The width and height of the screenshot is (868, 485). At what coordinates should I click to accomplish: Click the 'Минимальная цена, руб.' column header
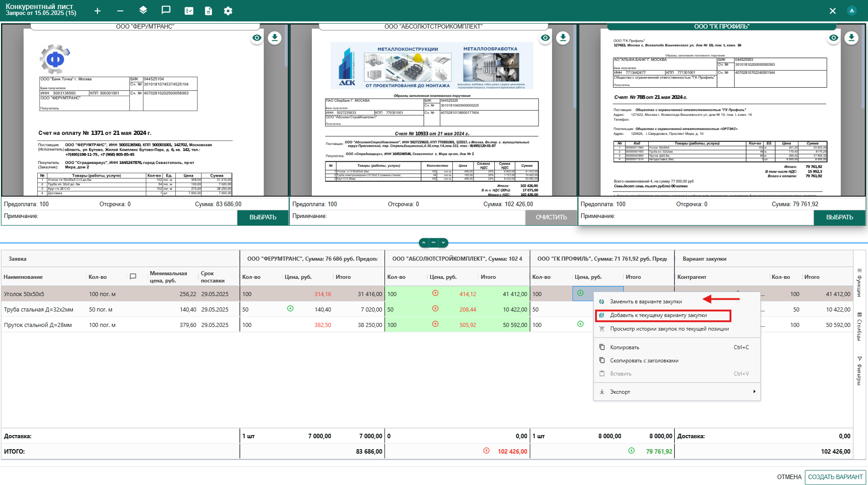[168, 277]
